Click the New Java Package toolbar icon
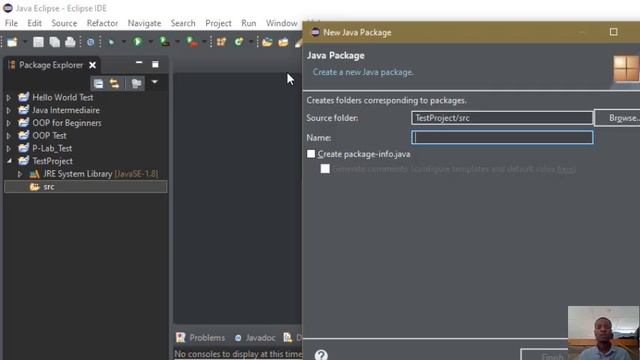 (x=222, y=42)
